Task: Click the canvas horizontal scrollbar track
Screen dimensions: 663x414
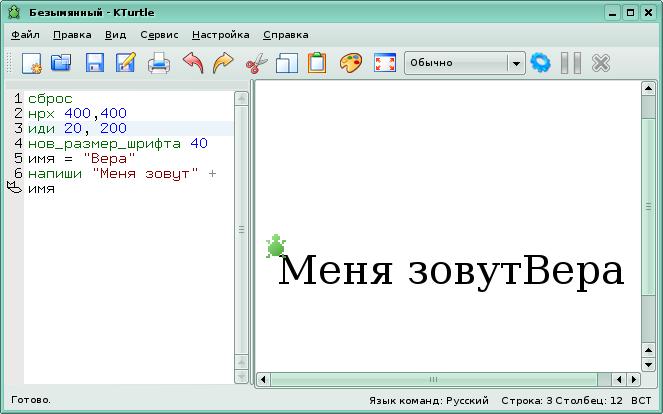Action: pyautogui.click(x=520, y=379)
